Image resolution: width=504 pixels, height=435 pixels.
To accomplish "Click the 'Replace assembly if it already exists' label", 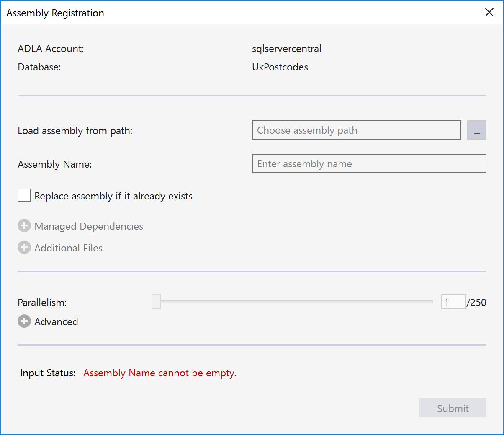I will click(x=113, y=196).
